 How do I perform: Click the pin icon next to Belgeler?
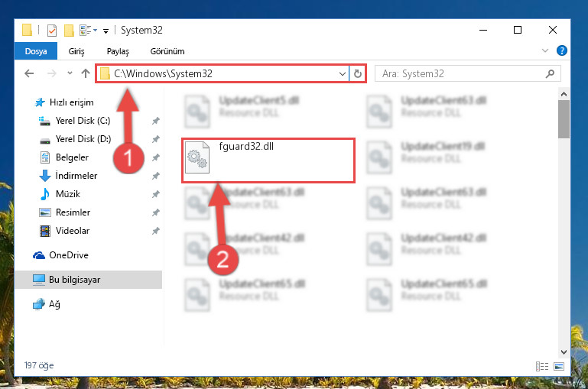tap(156, 157)
